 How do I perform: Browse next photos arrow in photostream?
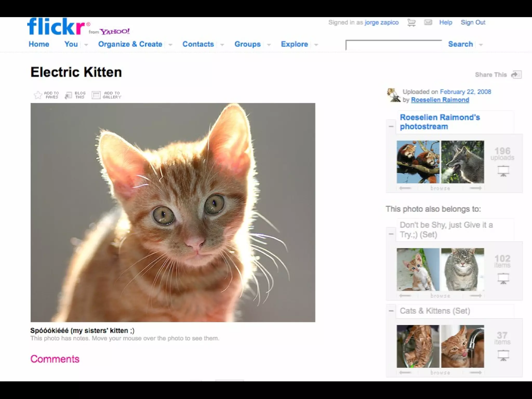476,188
